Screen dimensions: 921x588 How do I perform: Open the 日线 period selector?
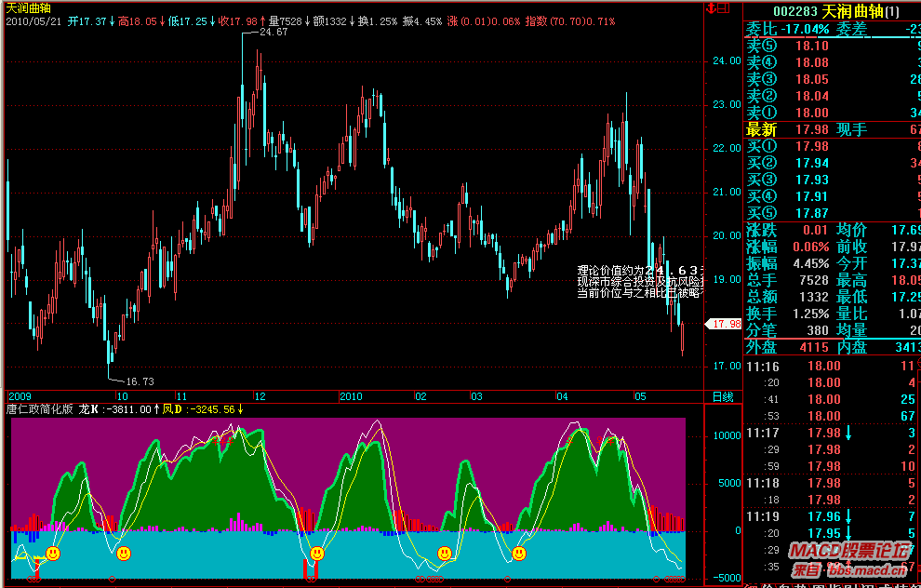tap(722, 396)
